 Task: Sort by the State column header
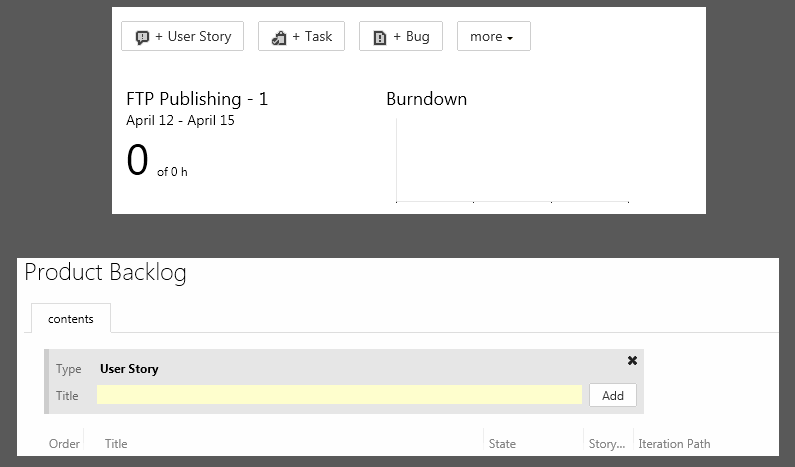tap(502, 444)
